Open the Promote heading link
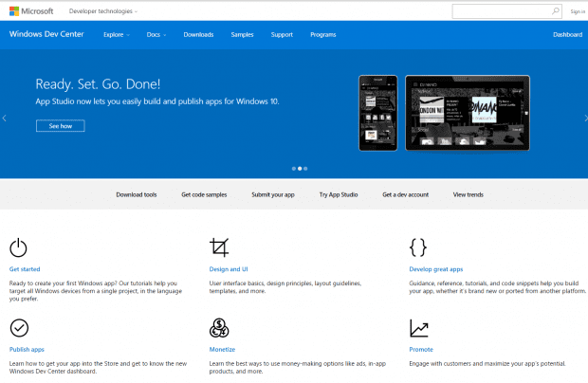588x383 pixels. pos(421,349)
